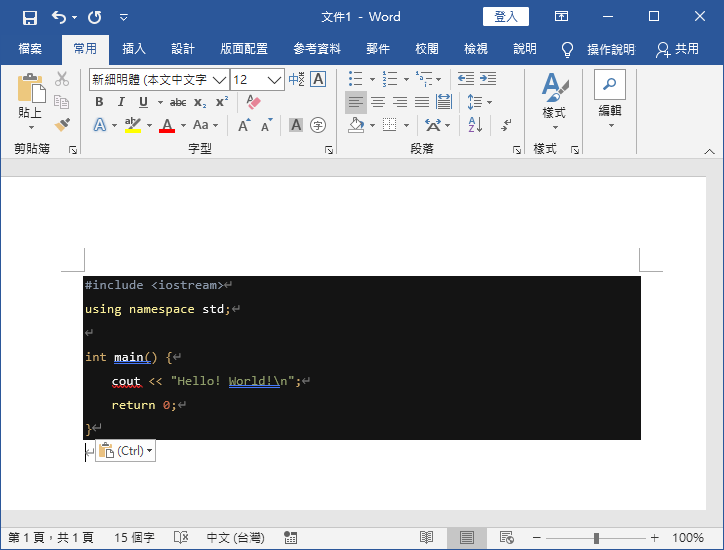Open Customize Quick Access Toolbar dropdown
The height and width of the screenshot is (550, 724).
(124, 18)
